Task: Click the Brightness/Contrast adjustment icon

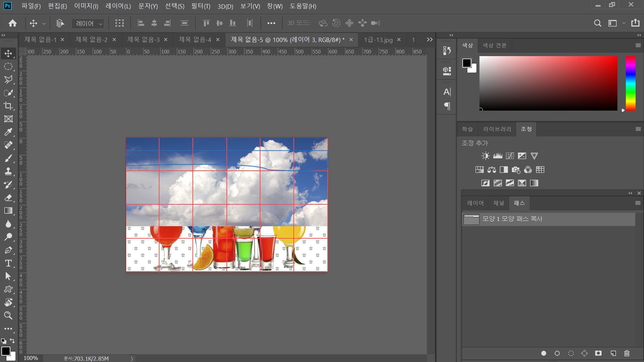Action: [485, 156]
